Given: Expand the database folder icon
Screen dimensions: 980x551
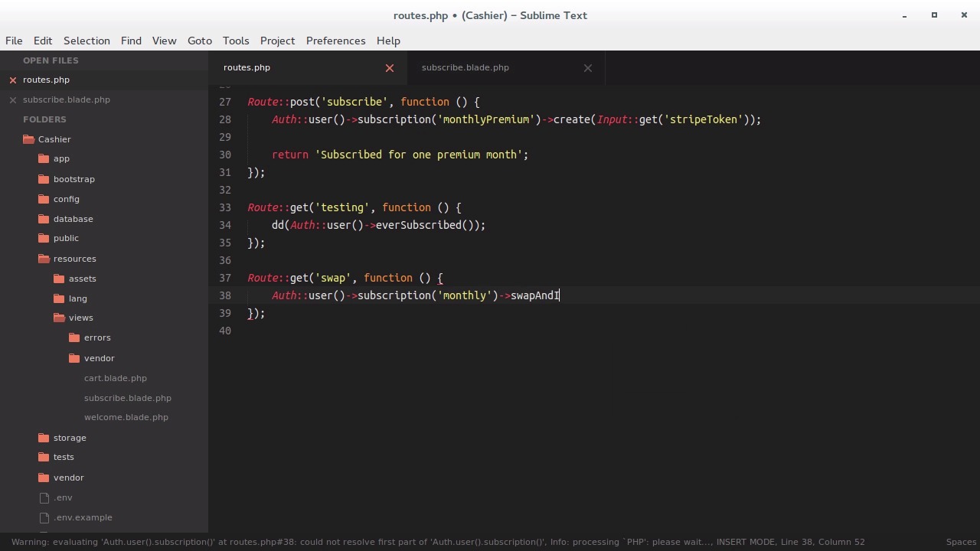Looking at the screenshot, I should point(44,219).
